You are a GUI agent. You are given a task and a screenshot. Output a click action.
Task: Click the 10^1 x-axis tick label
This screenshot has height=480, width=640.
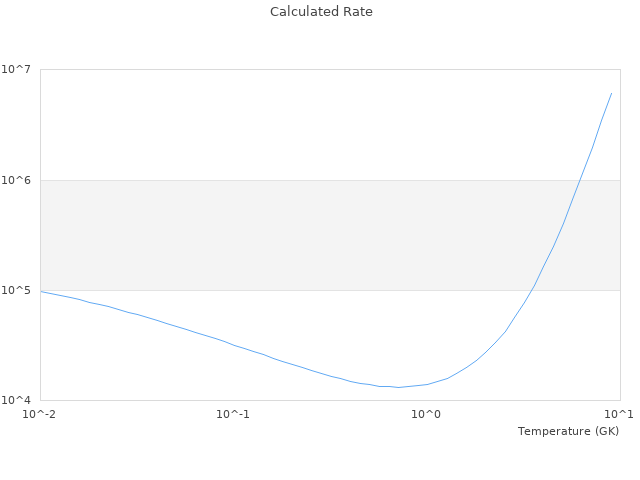click(619, 414)
